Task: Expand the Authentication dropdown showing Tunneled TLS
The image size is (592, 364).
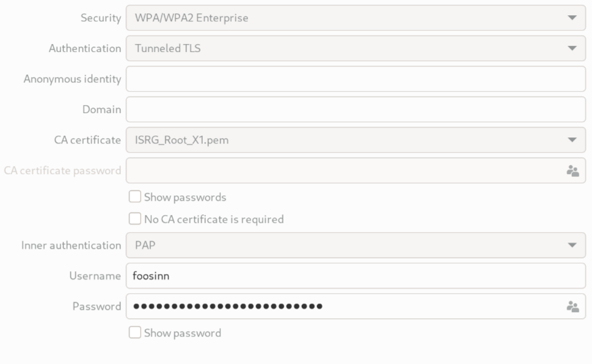Action: 356,48
